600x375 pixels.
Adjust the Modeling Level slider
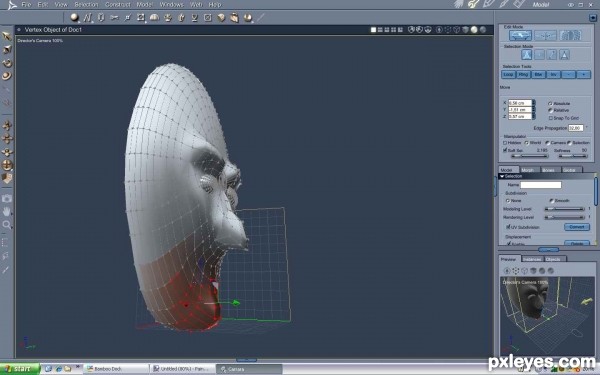564,209
